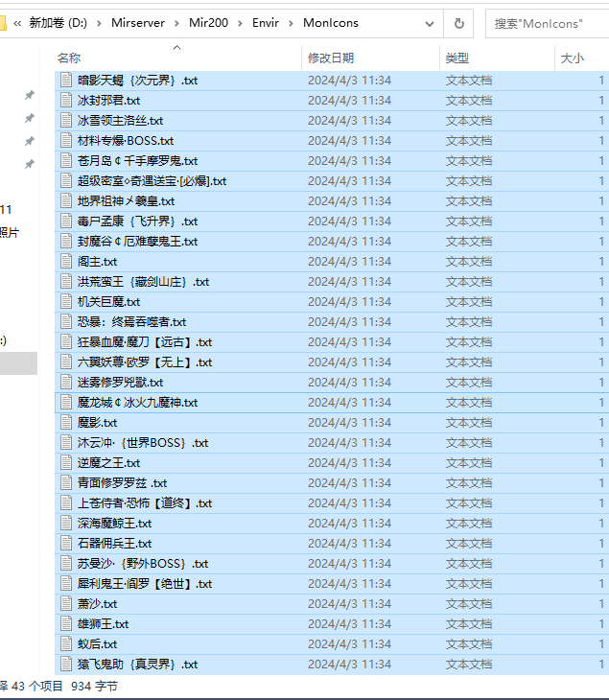The width and height of the screenshot is (609, 700).
Task: Click file icon of 石器佣兵王.txt
Action: point(66,544)
